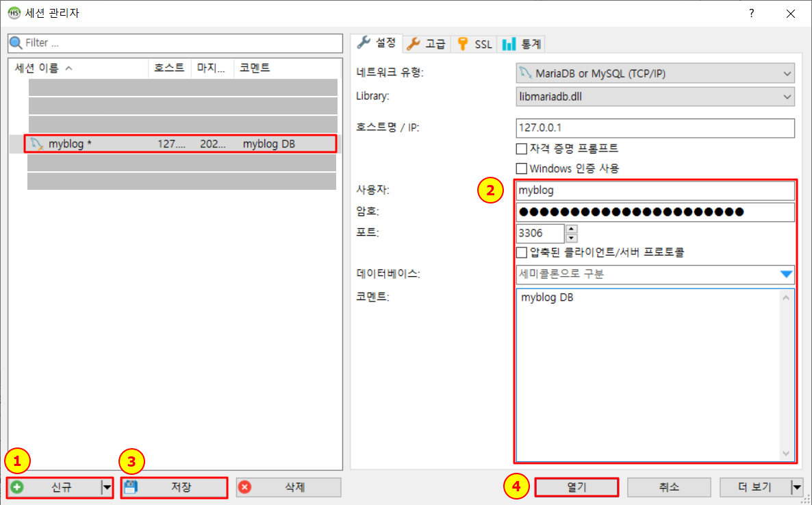Click the magnifier icon in Filter box
This screenshot has width=812, height=505.
click(x=16, y=43)
